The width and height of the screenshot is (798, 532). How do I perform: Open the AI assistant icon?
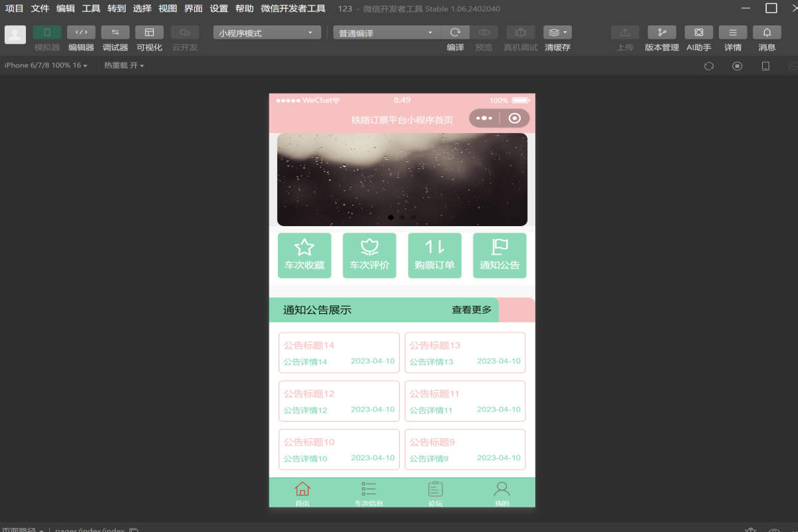coord(699,33)
